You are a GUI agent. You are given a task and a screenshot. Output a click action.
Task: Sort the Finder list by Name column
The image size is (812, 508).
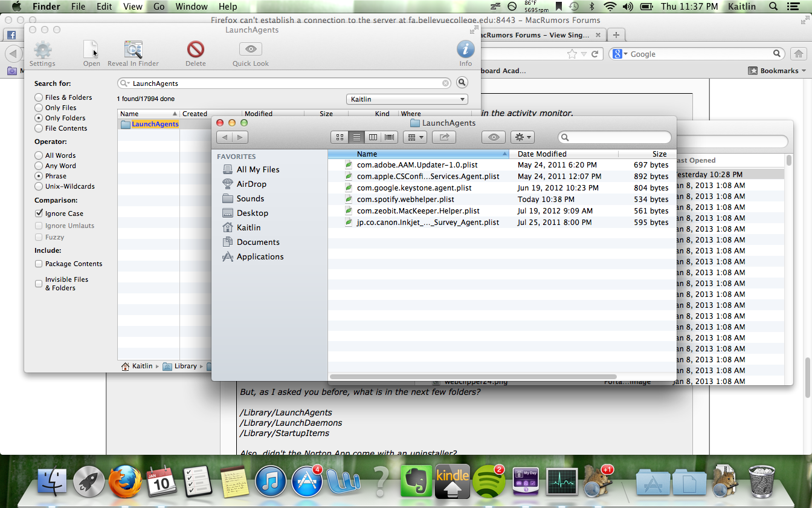point(419,154)
